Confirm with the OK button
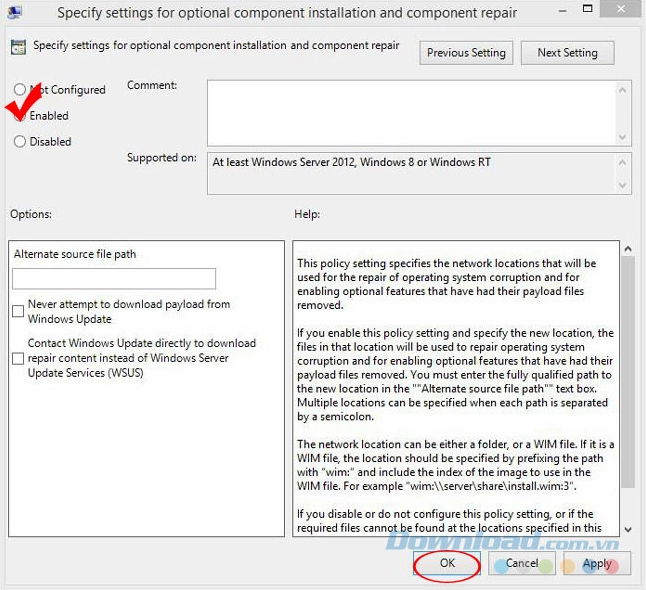The width and height of the screenshot is (646, 590). click(447, 563)
